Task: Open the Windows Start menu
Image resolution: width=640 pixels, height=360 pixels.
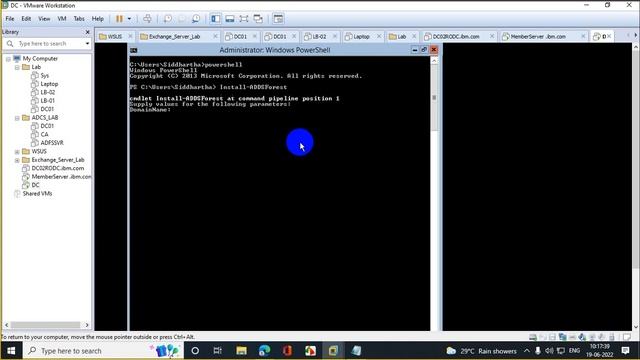Action: pyautogui.click(x=11, y=351)
